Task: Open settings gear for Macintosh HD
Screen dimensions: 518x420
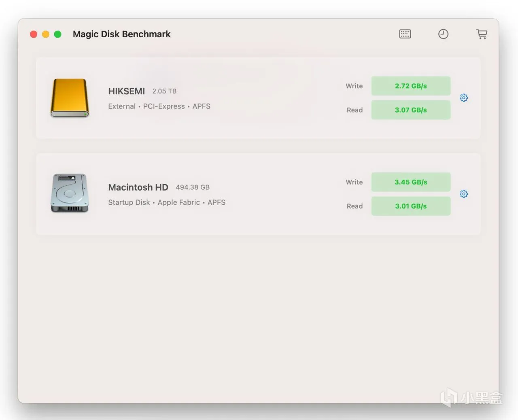Action: tap(464, 194)
